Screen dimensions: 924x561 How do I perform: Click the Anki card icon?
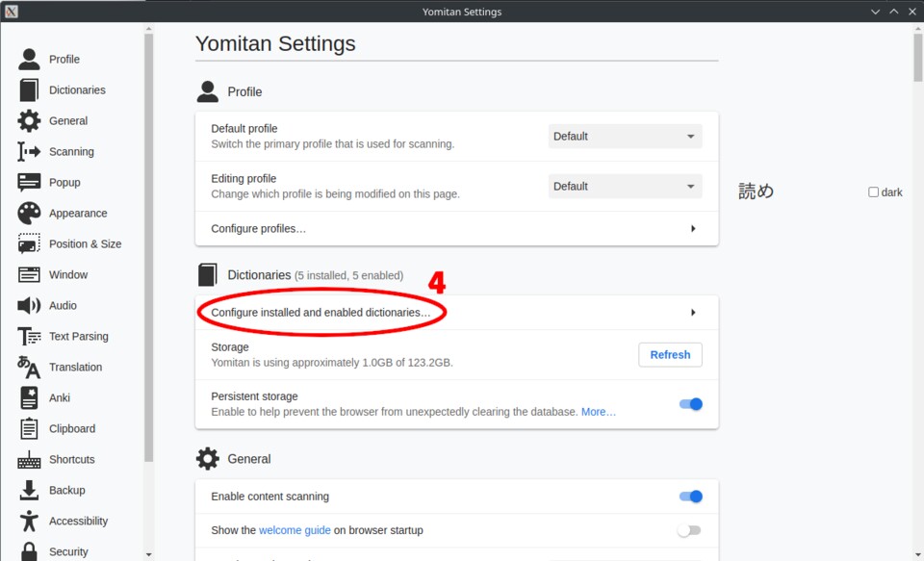[x=30, y=398]
